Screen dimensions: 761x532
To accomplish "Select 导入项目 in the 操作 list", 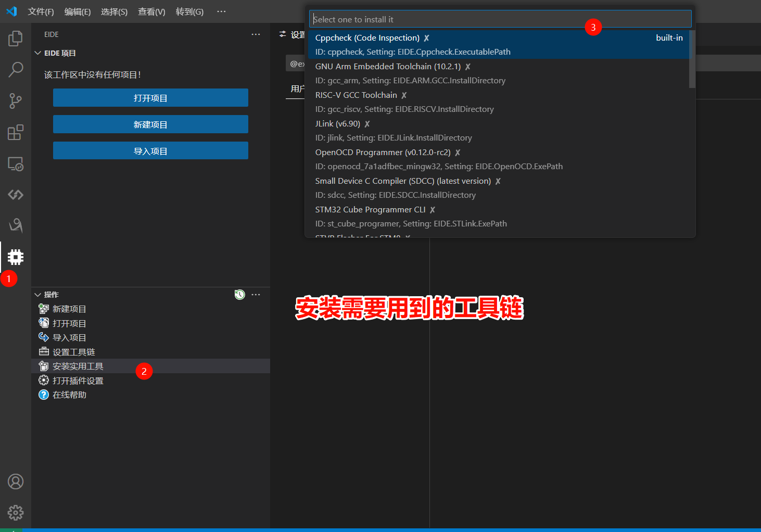I will 69,338.
